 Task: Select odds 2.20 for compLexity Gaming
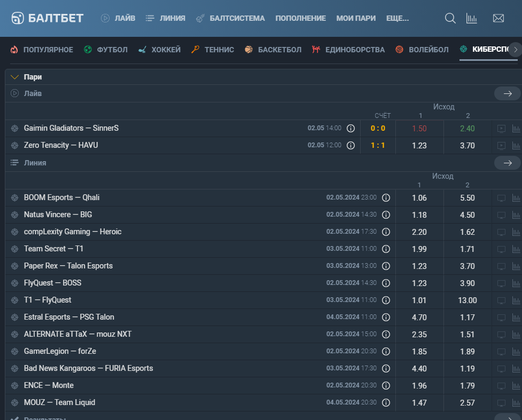(419, 232)
